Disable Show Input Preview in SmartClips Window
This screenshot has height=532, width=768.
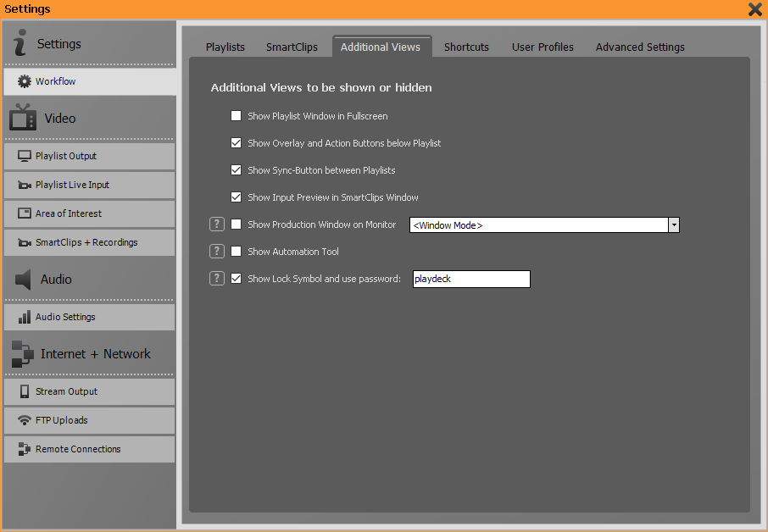click(237, 197)
